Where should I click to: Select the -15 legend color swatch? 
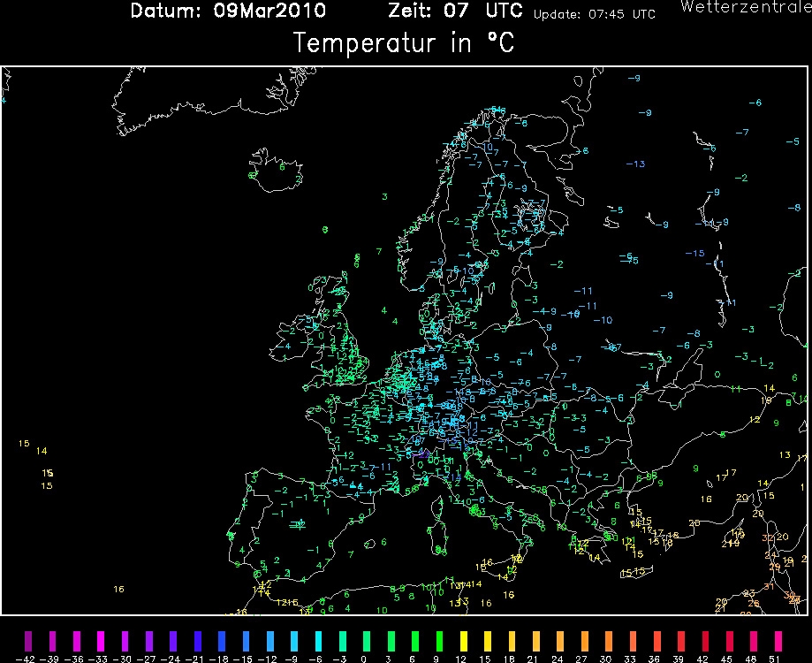pyautogui.click(x=246, y=641)
